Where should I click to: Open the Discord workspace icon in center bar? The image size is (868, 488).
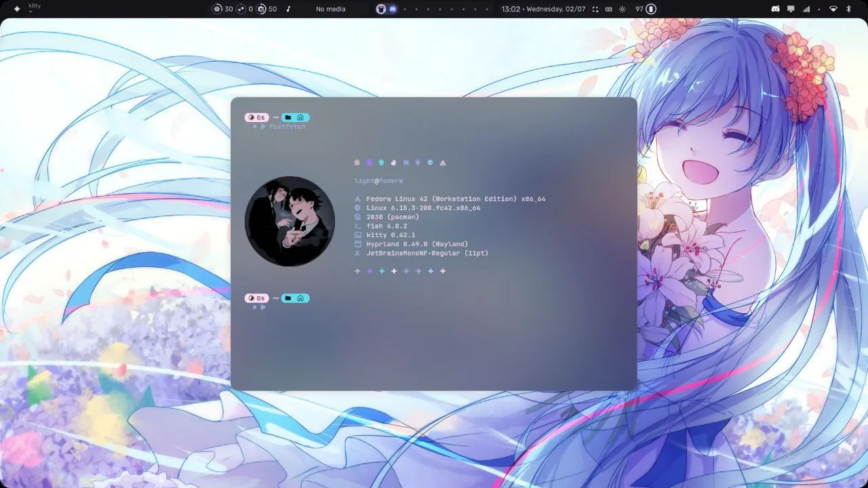[392, 9]
